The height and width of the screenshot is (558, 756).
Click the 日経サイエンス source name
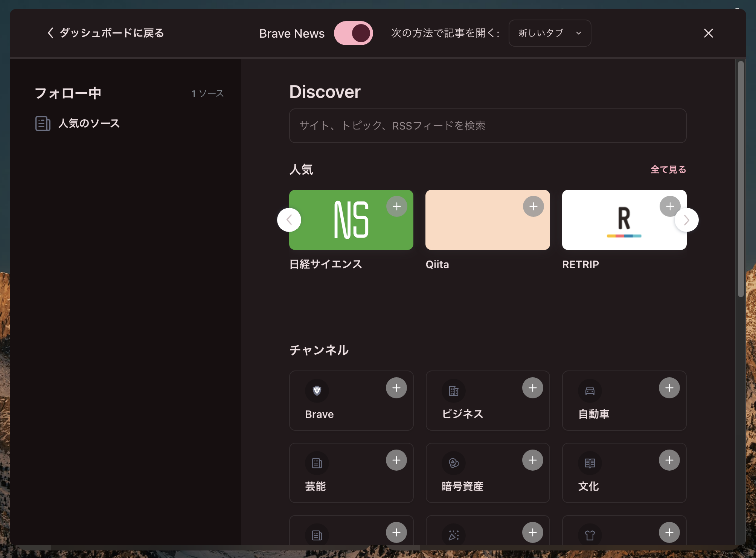click(x=326, y=264)
